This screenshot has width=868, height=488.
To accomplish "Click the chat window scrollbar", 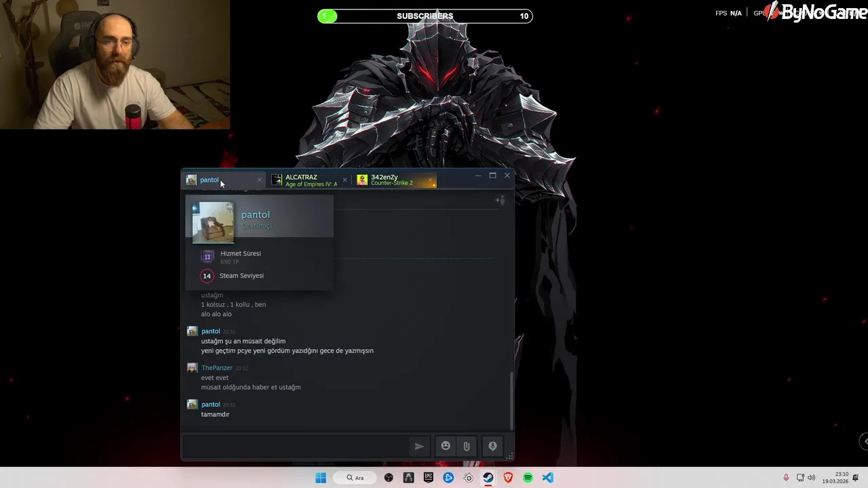I will point(512,400).
